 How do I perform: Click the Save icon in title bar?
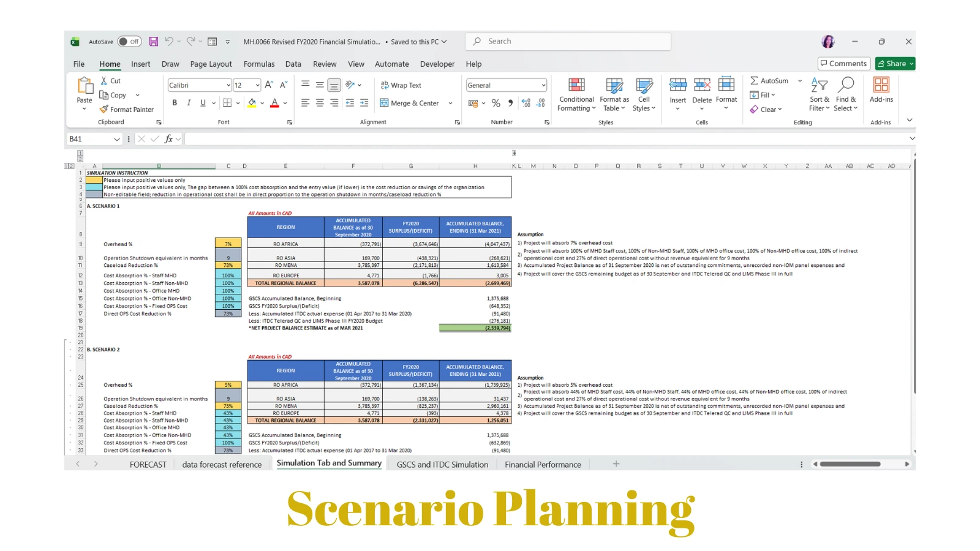pos(153,42)
